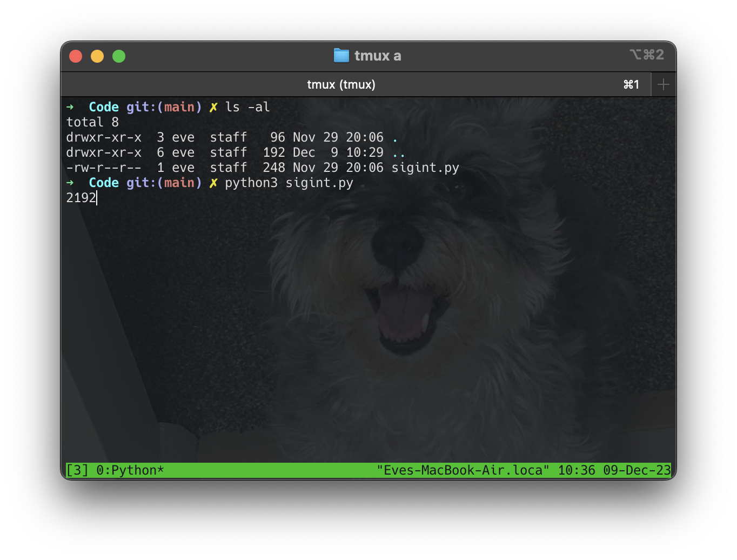Screen dimensions: 737x560
Task: Click the Eves-MacBook-Air.loca hostname in status bar
Action: 463,470
